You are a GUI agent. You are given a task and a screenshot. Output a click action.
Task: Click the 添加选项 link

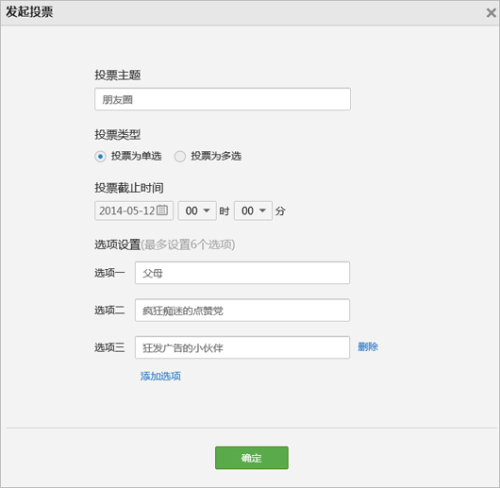[160, 376]
